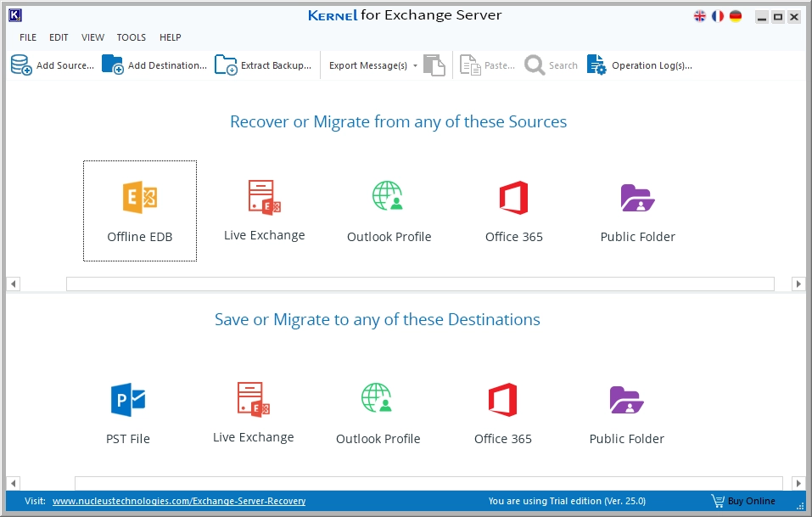Select Office 365 as source

point(513,211)
